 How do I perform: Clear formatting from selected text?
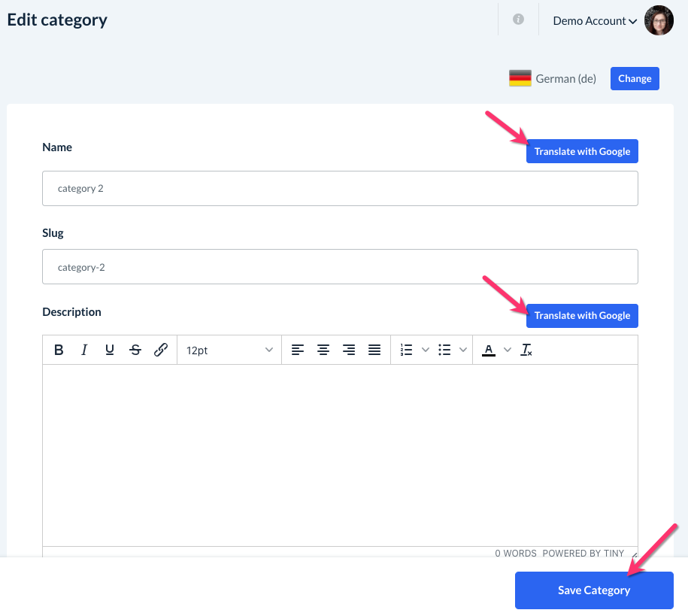coord(526,350)
